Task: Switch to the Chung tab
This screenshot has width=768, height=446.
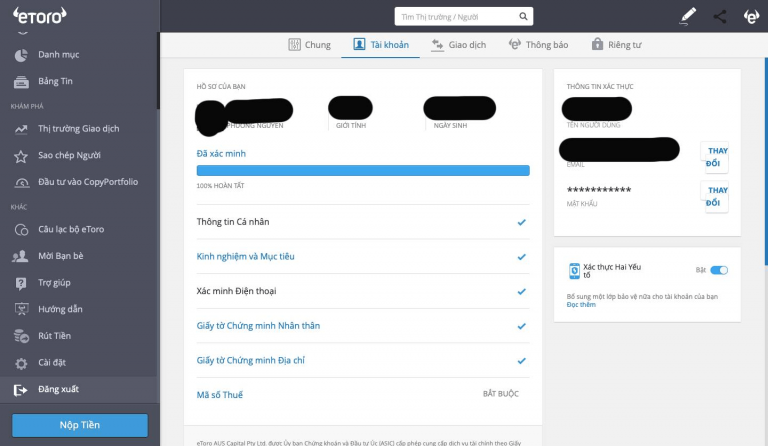Action: pos(310,45)
